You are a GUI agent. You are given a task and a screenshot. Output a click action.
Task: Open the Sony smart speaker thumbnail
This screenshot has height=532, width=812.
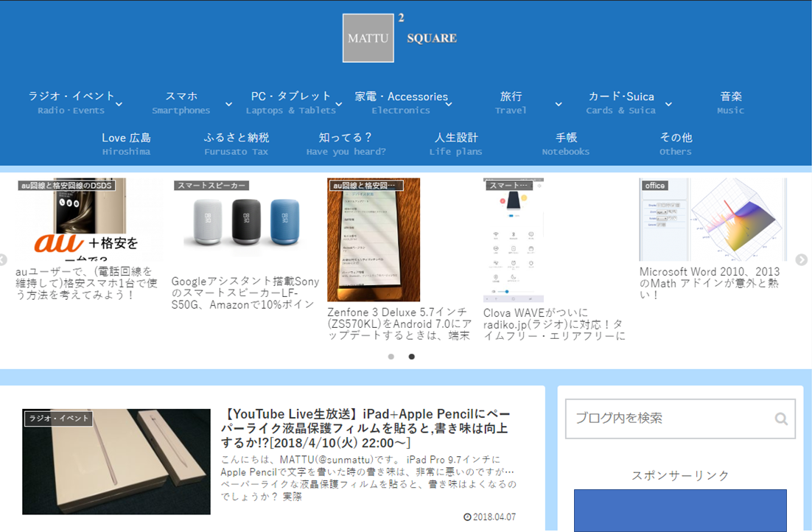[245, 224]
